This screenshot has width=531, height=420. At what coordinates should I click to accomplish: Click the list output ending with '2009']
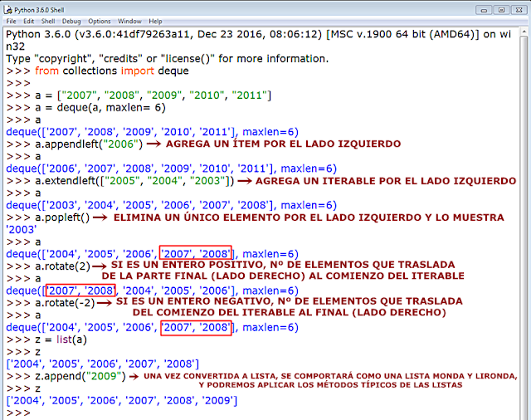pos(122,401)
